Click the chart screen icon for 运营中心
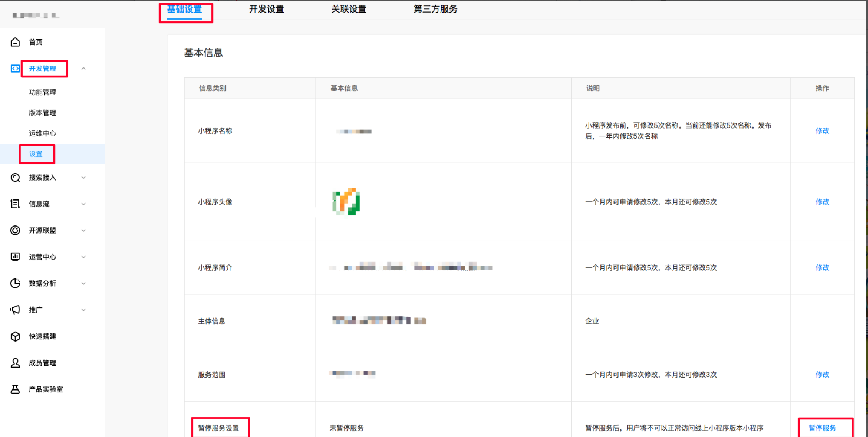Image resolution: width=868 pixels, height=437 pixels. (x=15, y=257)
